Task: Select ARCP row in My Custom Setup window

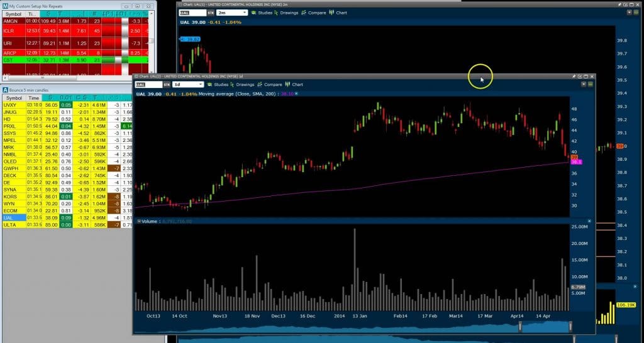Action: 75,53
